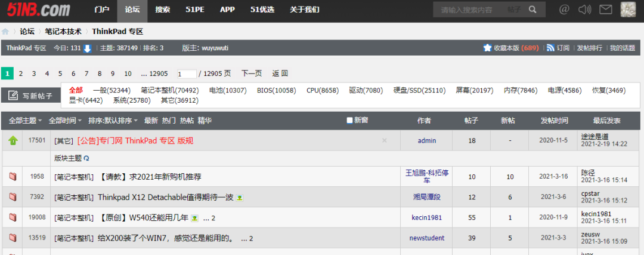Image resolution: width=644 pixels, height=255 pixels.
Task: Sort threads by 最新
Action: (x=151, y=121)
